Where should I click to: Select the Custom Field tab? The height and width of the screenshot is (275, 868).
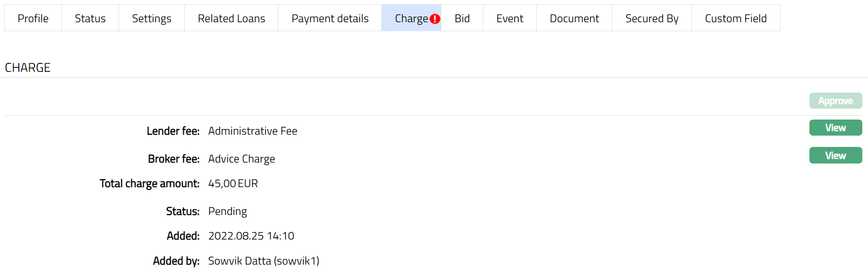pos(736,18)
